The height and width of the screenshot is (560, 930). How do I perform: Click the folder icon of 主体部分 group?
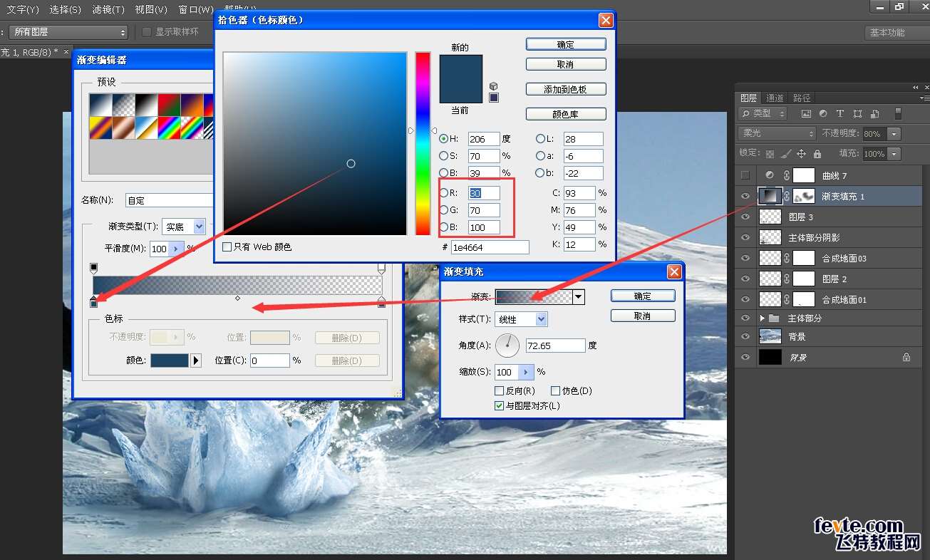774,318
